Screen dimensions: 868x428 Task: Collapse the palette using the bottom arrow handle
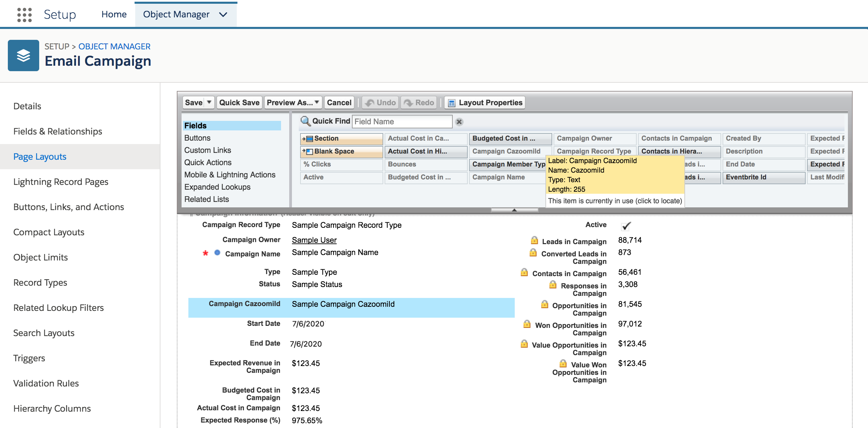[x=514, y=210]
